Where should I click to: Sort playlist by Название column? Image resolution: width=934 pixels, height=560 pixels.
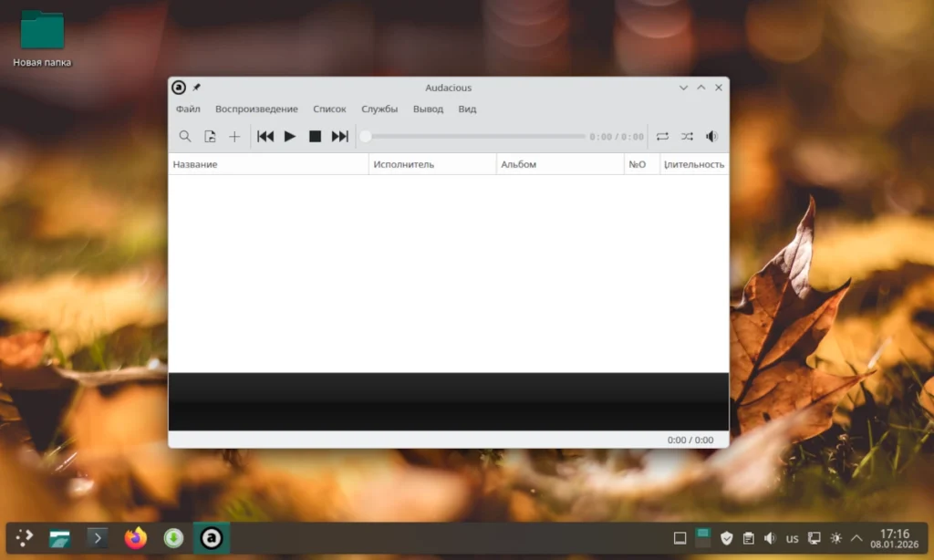tap(269, 164)
